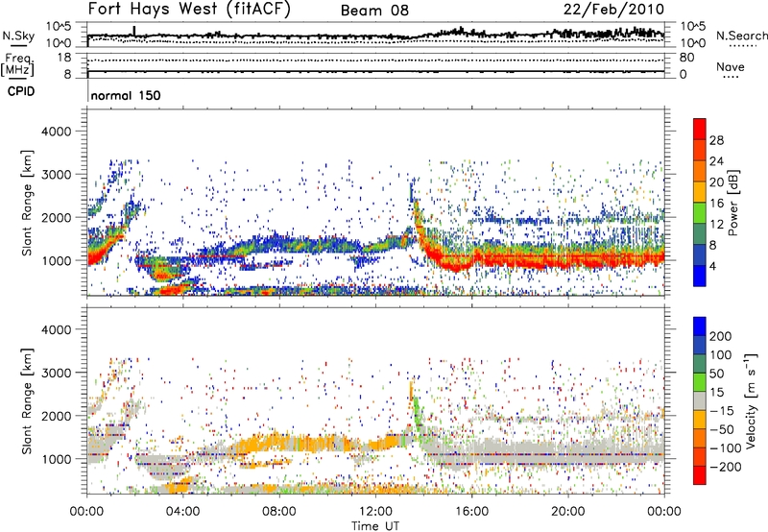Click the "Power [dB]" color bar label
Image resolution: width=768 pixels, height=532 pixels.
733,203
